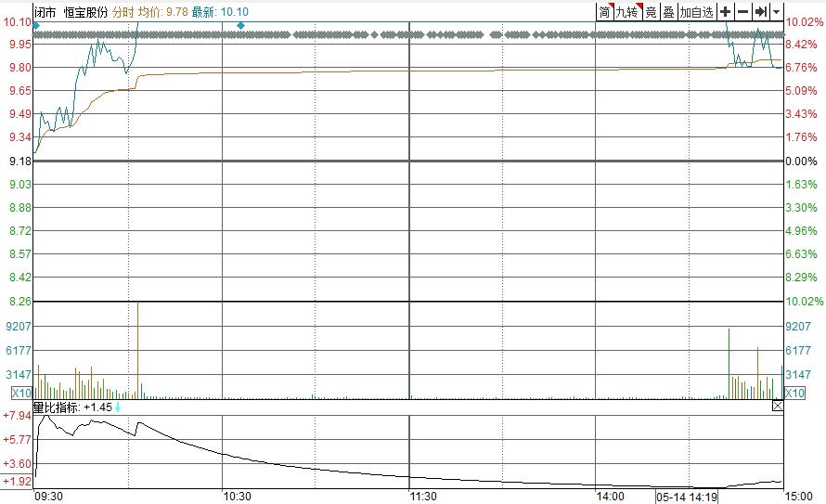Image resolution: width=826 pixels, height=504 pixels.
Task: Click the 量比指标: +1.45 label
Action: click(72, 407)
